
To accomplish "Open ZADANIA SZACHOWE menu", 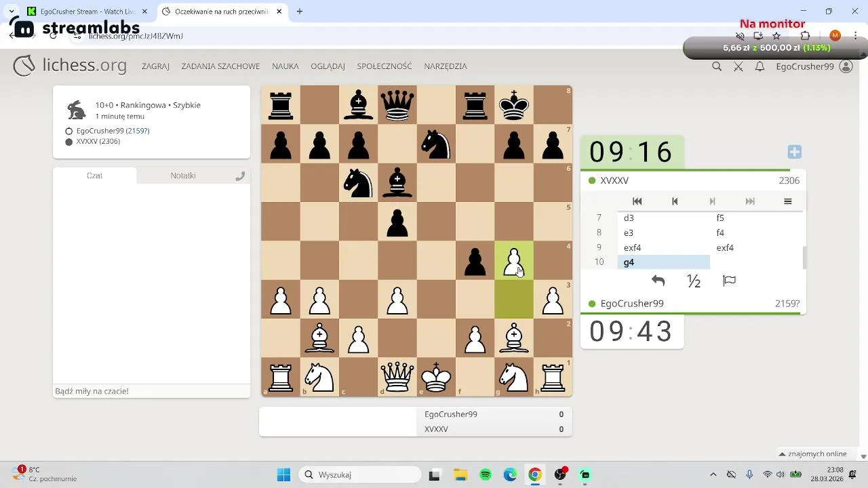I will pyautogui.click(x=220, y=66).
